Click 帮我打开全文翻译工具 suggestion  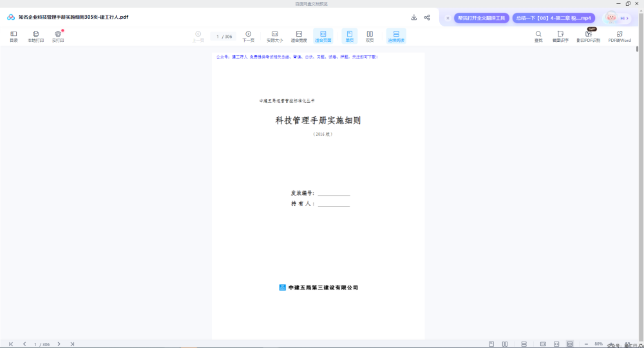point(481,18)
